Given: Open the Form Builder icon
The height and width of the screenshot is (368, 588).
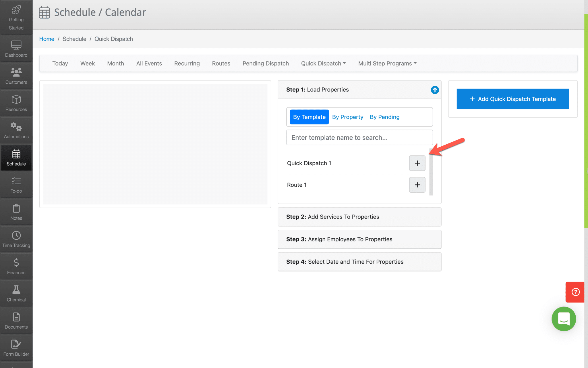Looking at the screenshot, I should [x=16, y=344].
